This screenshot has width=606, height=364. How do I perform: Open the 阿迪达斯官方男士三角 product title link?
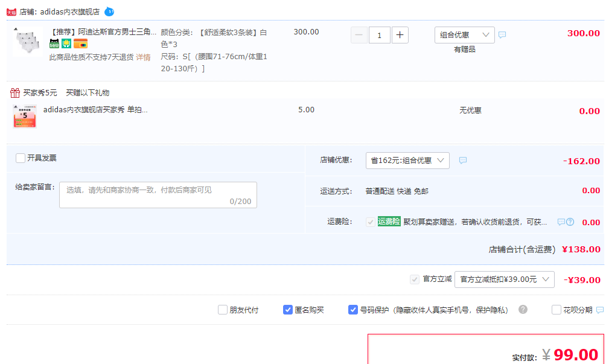pyautogui.click(x=104, y=32)
